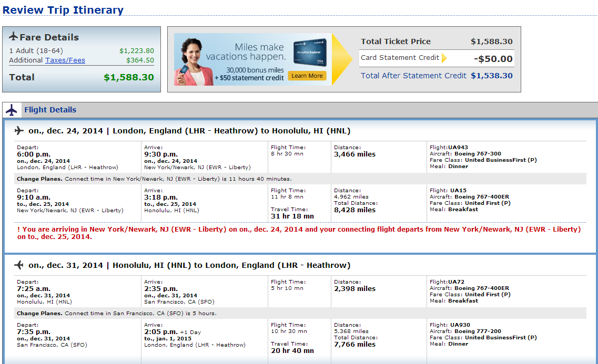Image resolution: width=598 pixels, height=364 pixels.
Task: Select the Flight Details tab label
Action: 50,110
